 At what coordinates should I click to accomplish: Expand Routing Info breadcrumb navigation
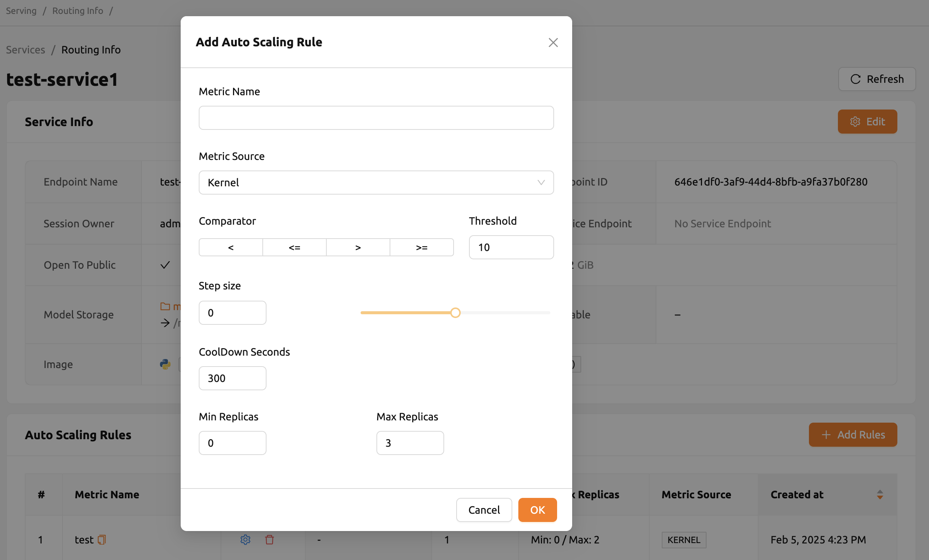pyautogui.click(x=77, y=11)
